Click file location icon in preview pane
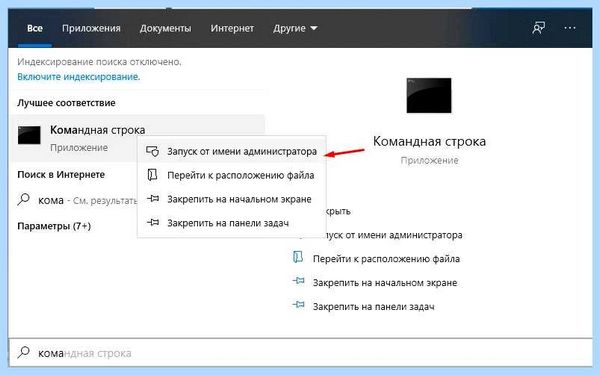 point(298,257)
